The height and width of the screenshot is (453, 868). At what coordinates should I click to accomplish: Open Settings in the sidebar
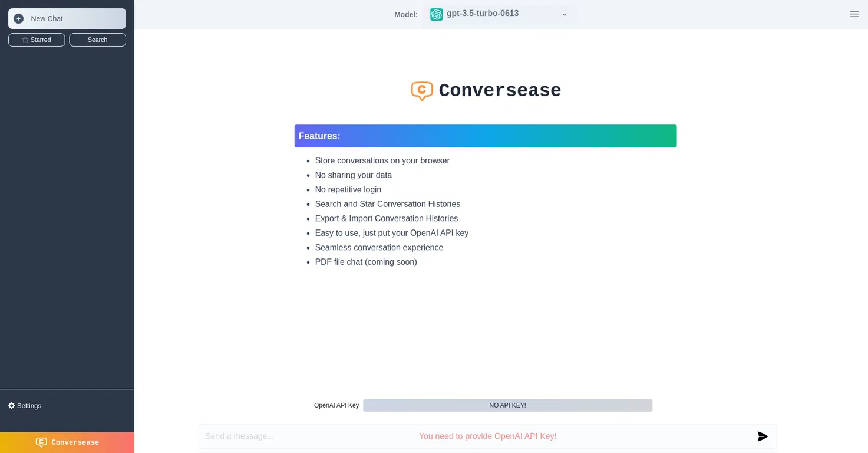tap(25, 406)
